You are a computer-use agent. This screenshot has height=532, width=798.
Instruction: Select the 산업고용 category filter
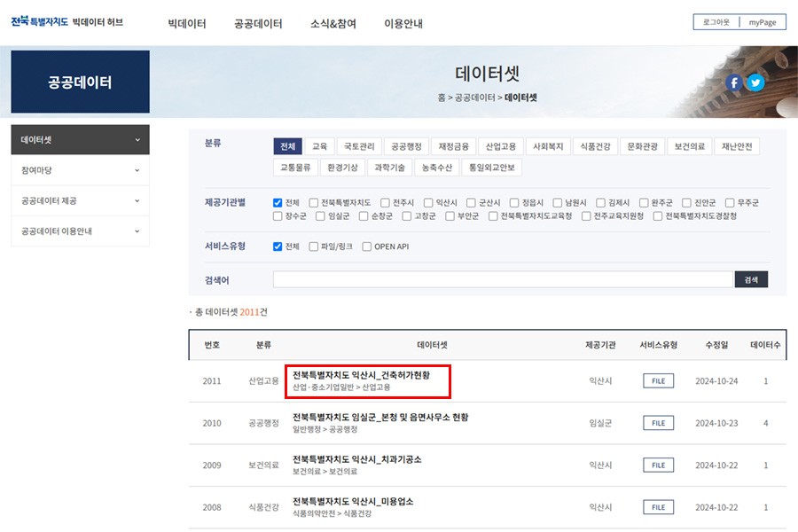(501, 146)
